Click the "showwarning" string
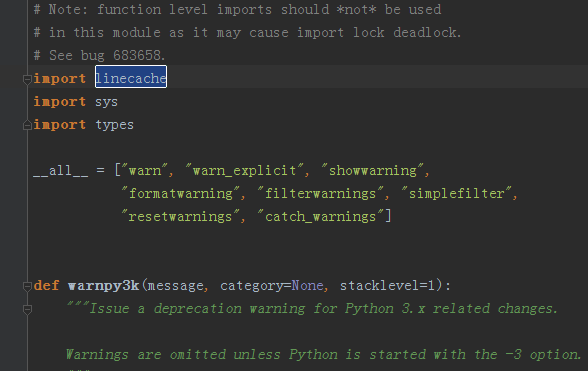Screen dimensions: 588x371 pos(373,171)
